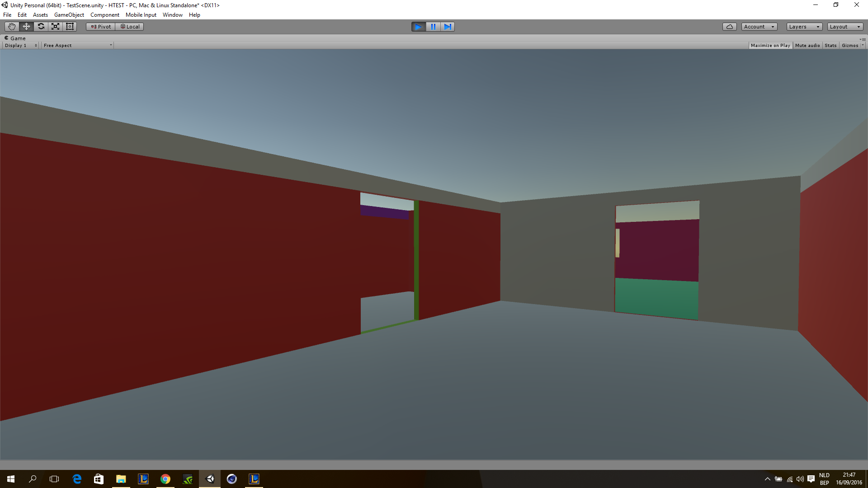Open the Account dropdown
Image resolution: width=868 pixels, height=488 pixels.
click(759, 27)
